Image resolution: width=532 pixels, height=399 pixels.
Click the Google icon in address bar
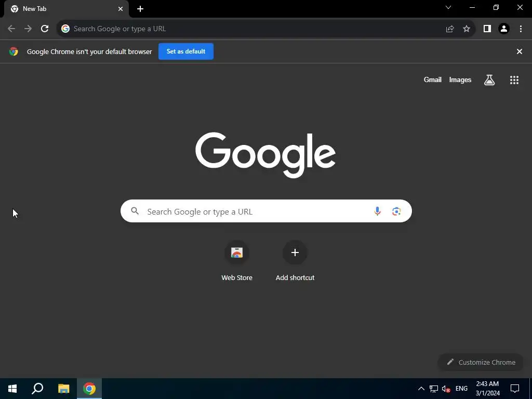(65, 29)
